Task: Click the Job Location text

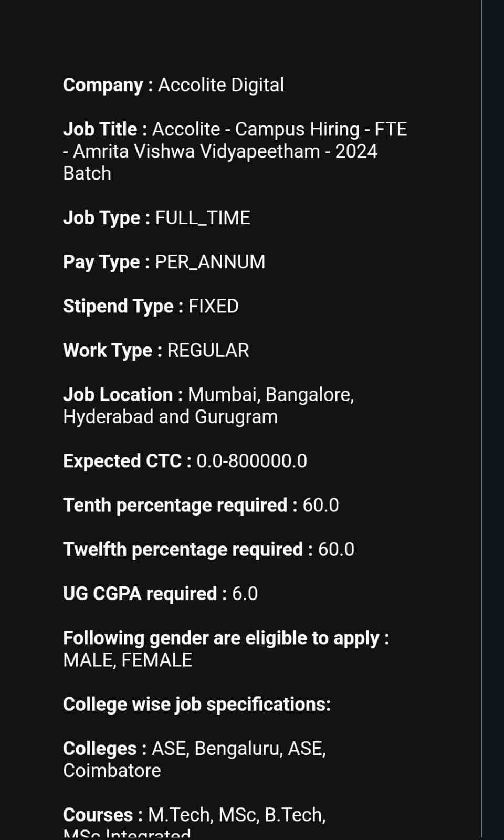Action: [x=208, y=405]
